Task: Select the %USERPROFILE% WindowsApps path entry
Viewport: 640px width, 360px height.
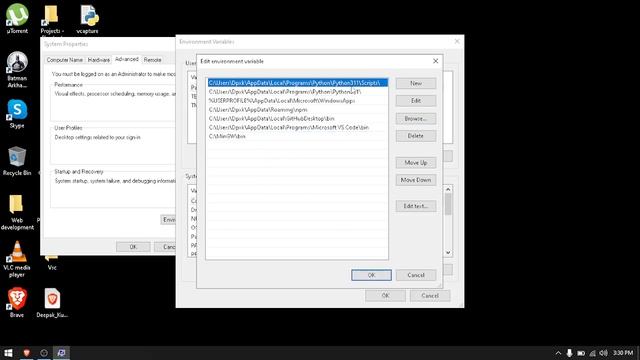Action: click(297, 101)
